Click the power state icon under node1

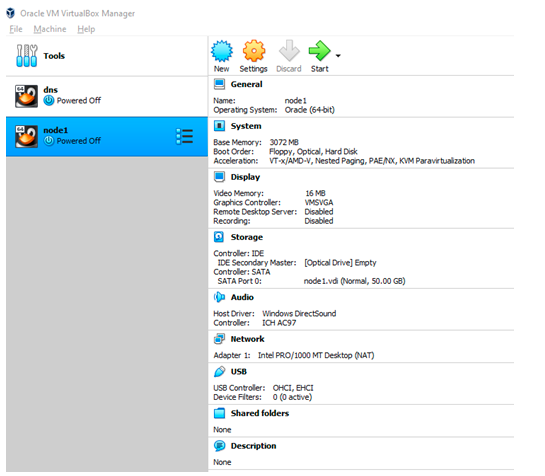point(49,141)
